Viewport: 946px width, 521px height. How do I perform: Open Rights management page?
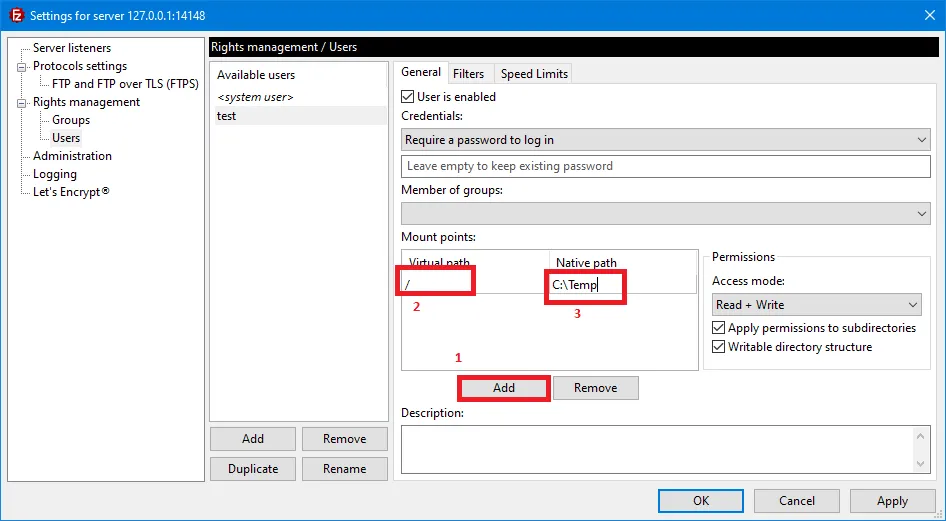86,102
